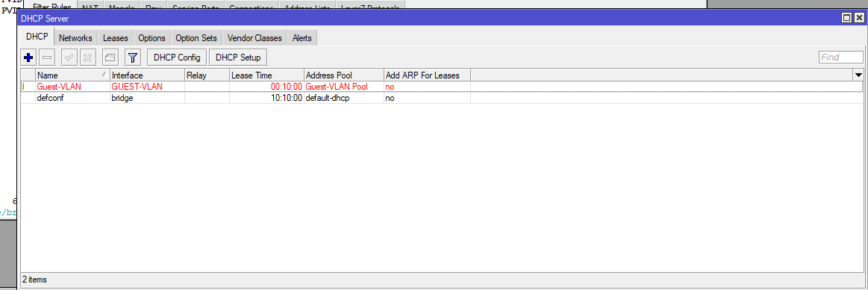Remove the selected DHCP server entry

[47, 57]
